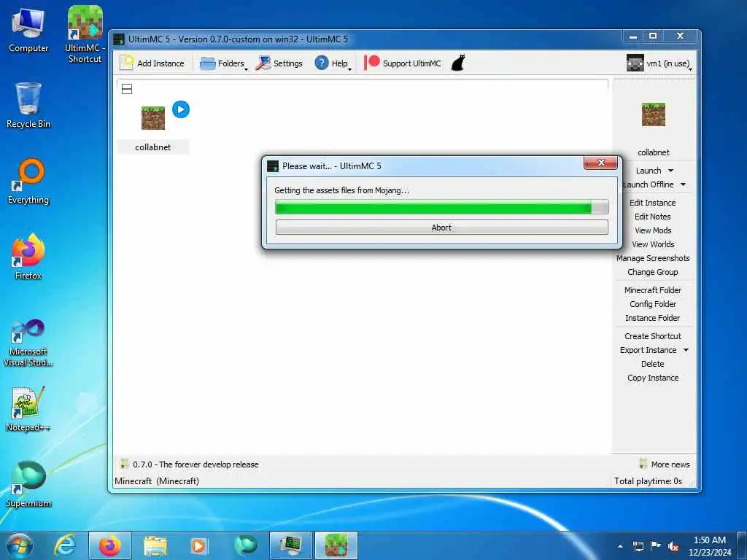Click Delete in the side panel
This screenshot has width=747, height=560.
click(x=653, y=363)
